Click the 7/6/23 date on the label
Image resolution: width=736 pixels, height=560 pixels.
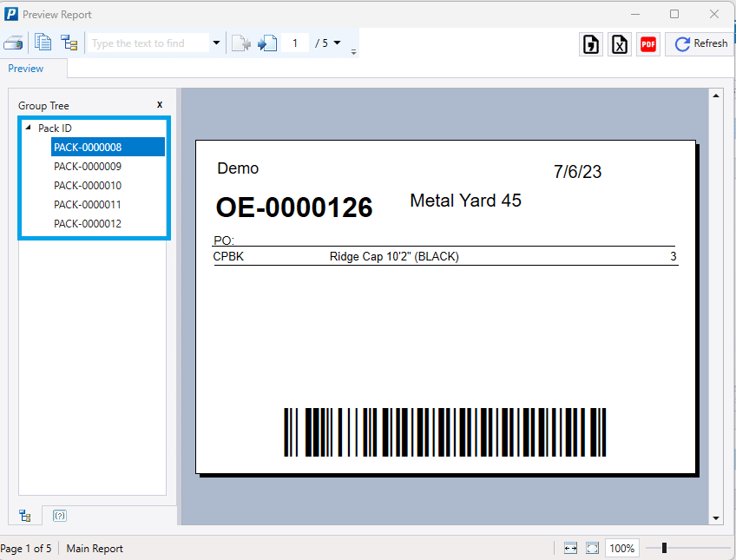(x=577, y=171)
